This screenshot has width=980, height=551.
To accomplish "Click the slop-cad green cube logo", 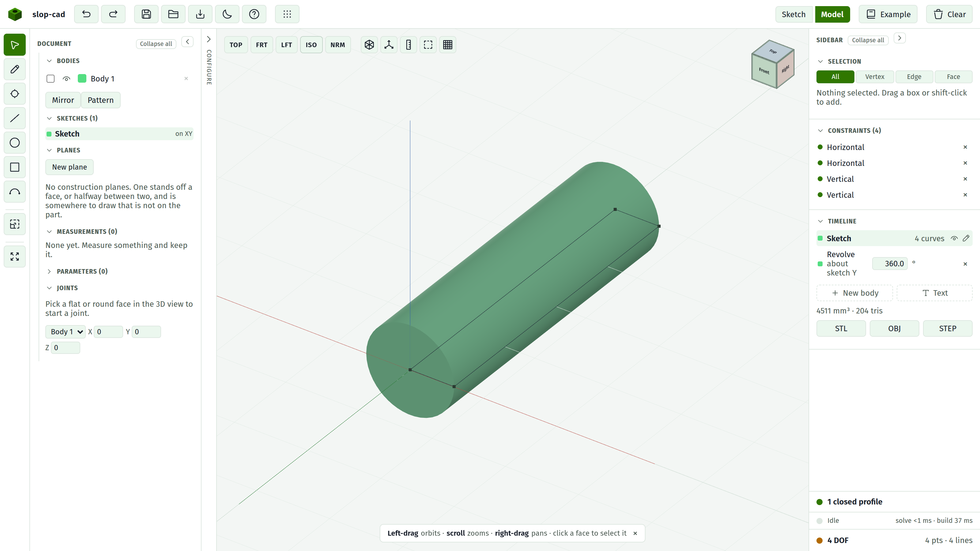I will coord(15,14).
